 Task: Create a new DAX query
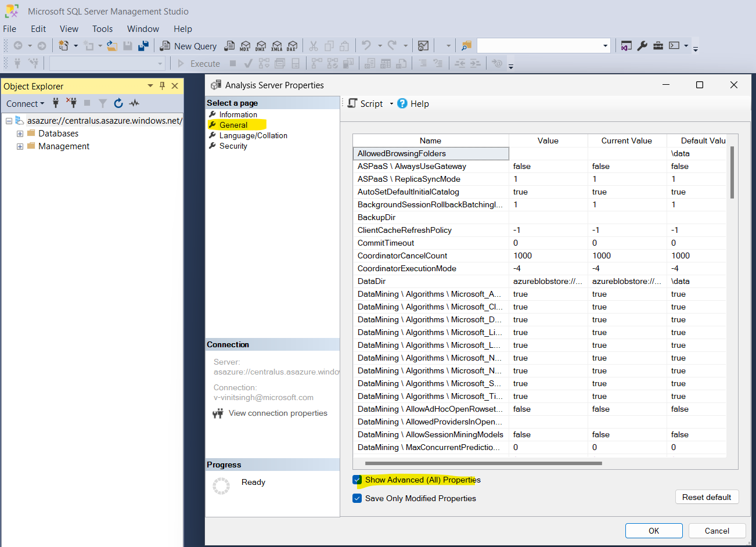point(291,46)
